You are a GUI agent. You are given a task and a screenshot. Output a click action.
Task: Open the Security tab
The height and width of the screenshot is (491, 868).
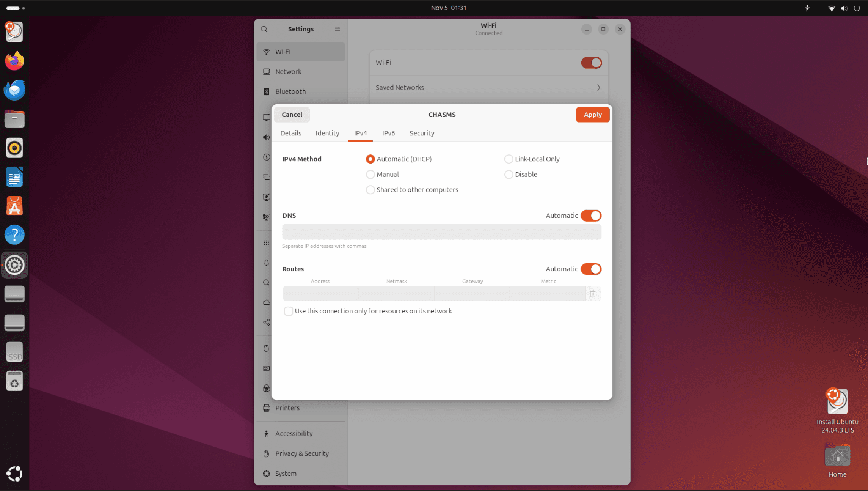422,133
